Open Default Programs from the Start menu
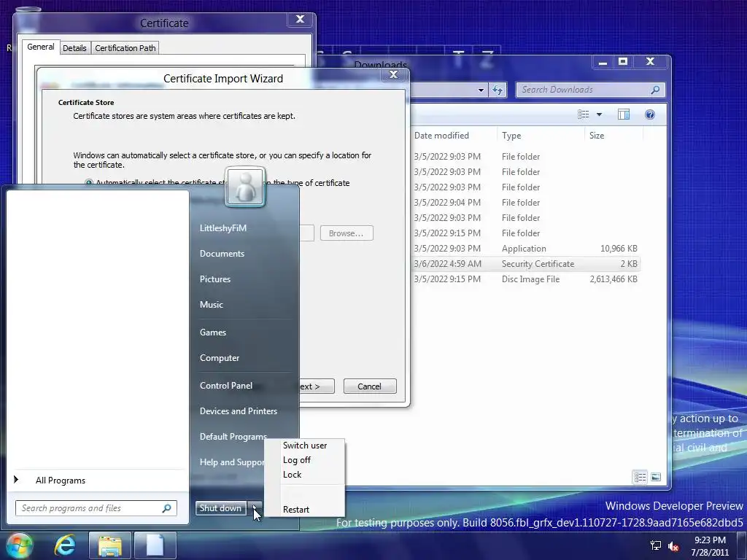747x560 pixels. pos(233,437)
